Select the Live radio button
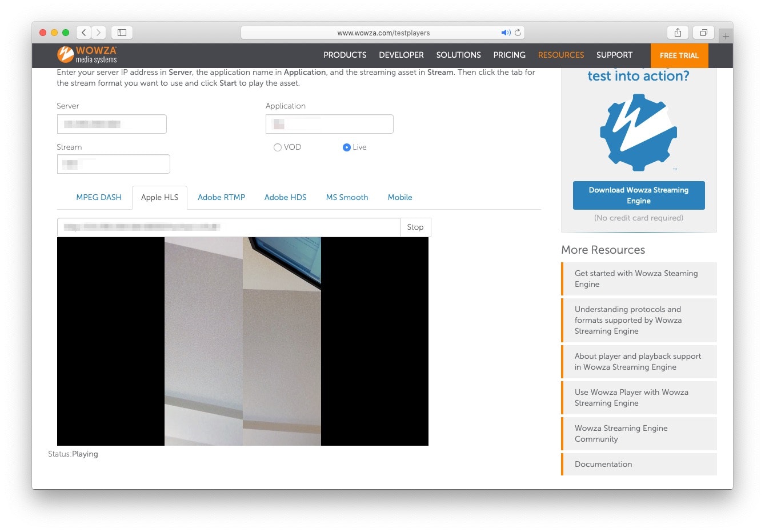 point(346,147)
